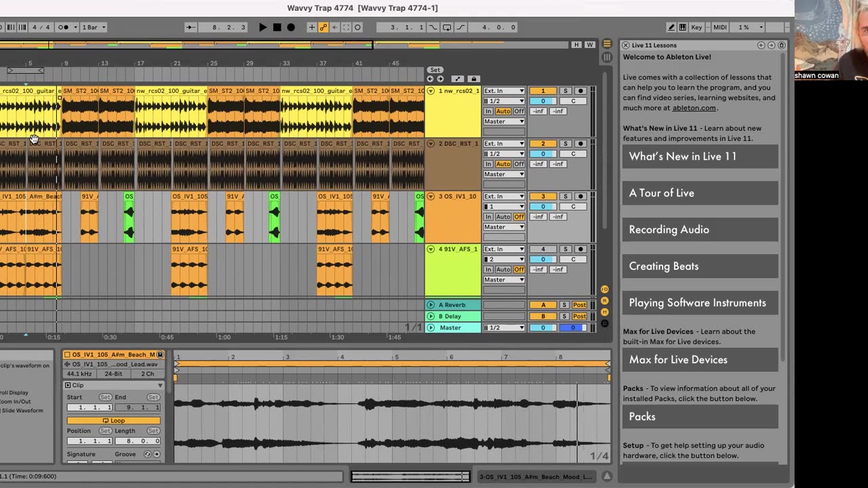Show or hide the In/Out section
Screen dimensions: 868x488
(x=605, y=289)
